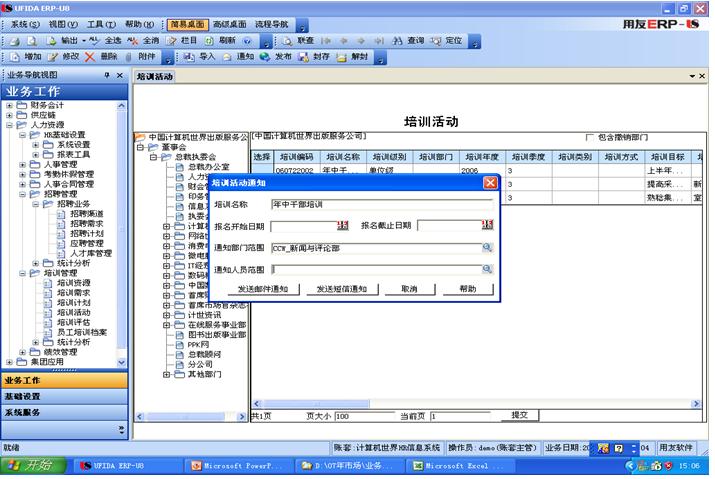Collapse 培训管理 tree node
The width and height of the screenshot is (715, 479).
click(x=22, y=273)
